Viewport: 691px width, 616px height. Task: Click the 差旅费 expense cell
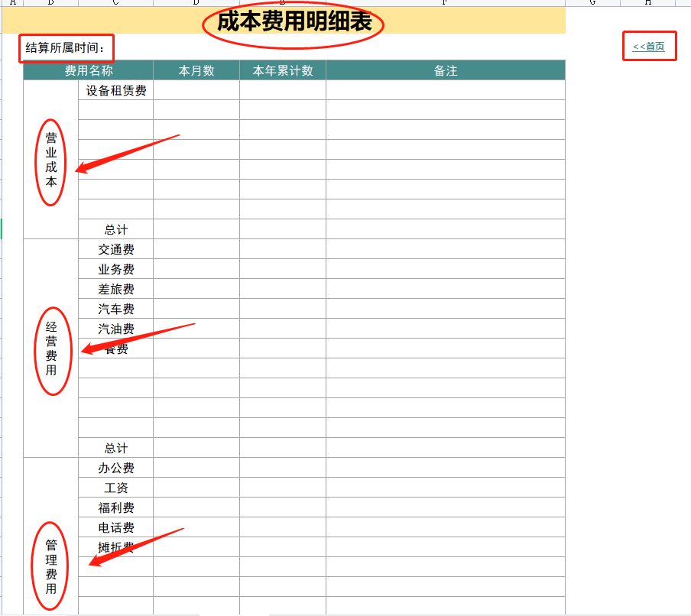coord(115,289)
